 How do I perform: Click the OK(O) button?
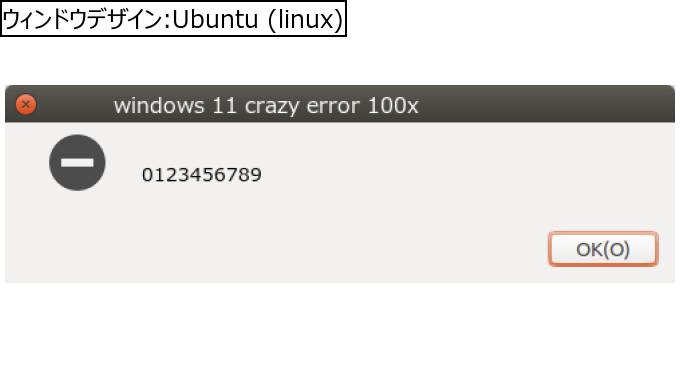[x=603, y=249]
